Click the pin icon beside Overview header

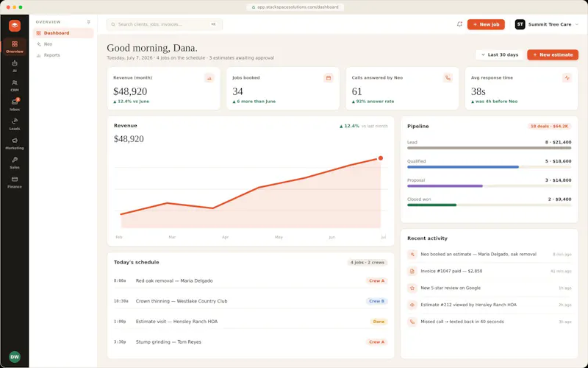coord(88,22)
